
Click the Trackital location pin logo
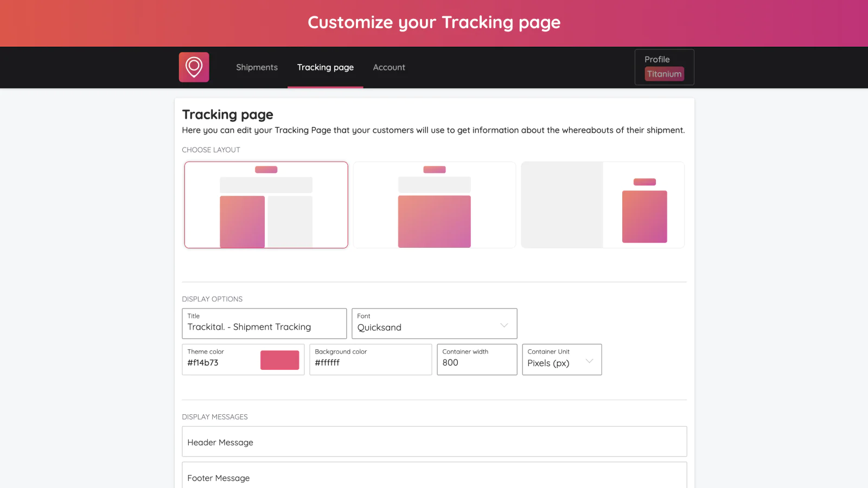(194, 67)
